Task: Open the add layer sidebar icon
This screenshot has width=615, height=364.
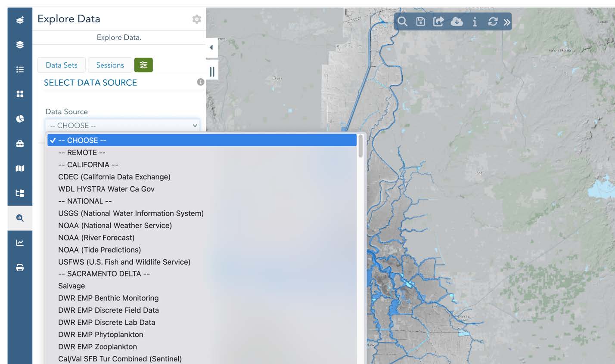Action: pyautogui.click(x=20, y=20)
